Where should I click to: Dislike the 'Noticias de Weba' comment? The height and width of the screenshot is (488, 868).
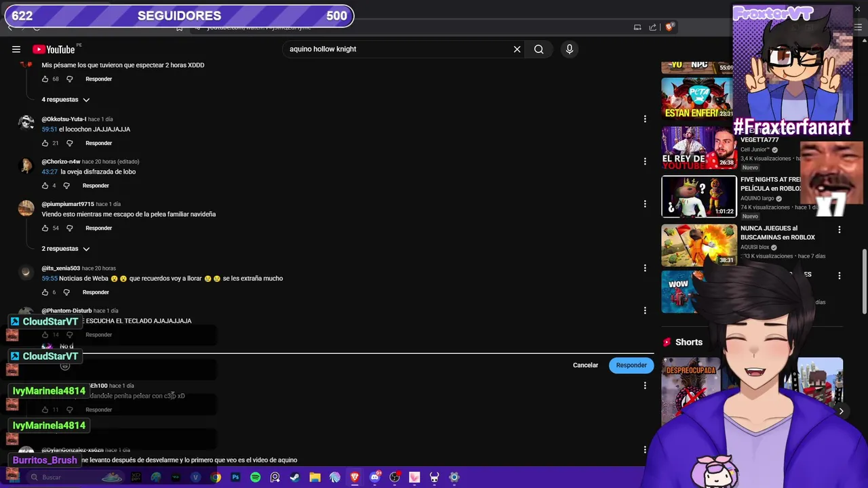(66, 292)
